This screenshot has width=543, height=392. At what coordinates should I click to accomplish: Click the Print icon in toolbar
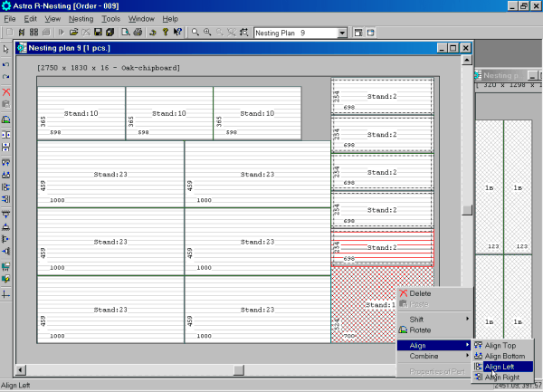tap(137, 33)
